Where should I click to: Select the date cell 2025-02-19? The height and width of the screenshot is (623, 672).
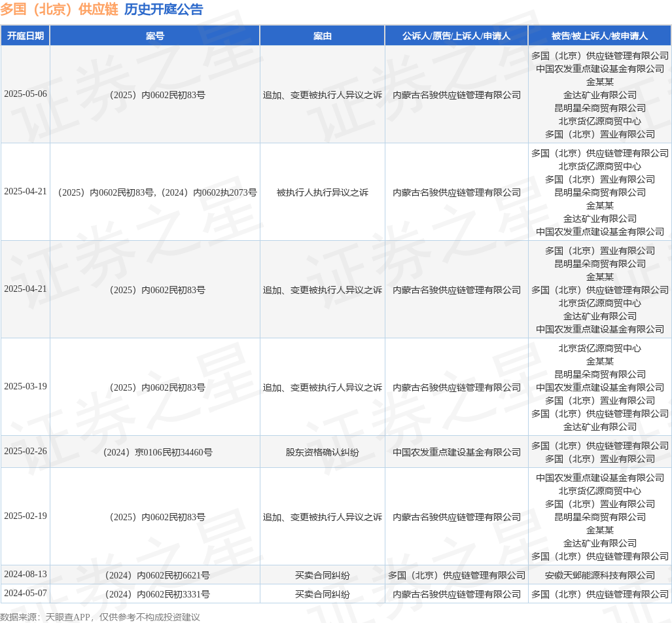[x=26, y=516]
